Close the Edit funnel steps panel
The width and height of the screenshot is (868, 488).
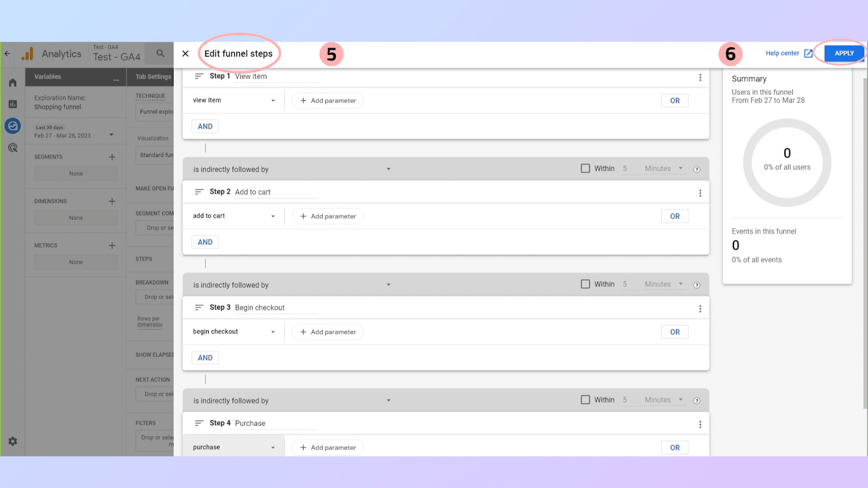pos(186,54)
